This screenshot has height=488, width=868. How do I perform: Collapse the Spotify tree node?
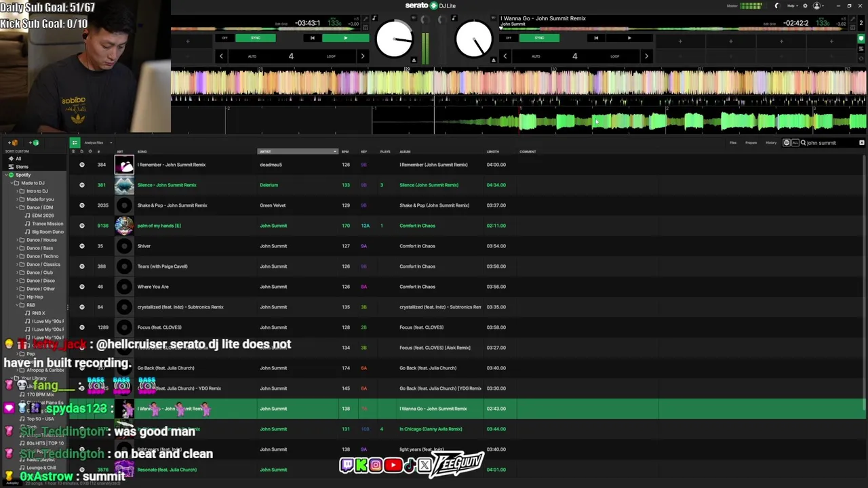pyautogui.click(x=5, y=175)
